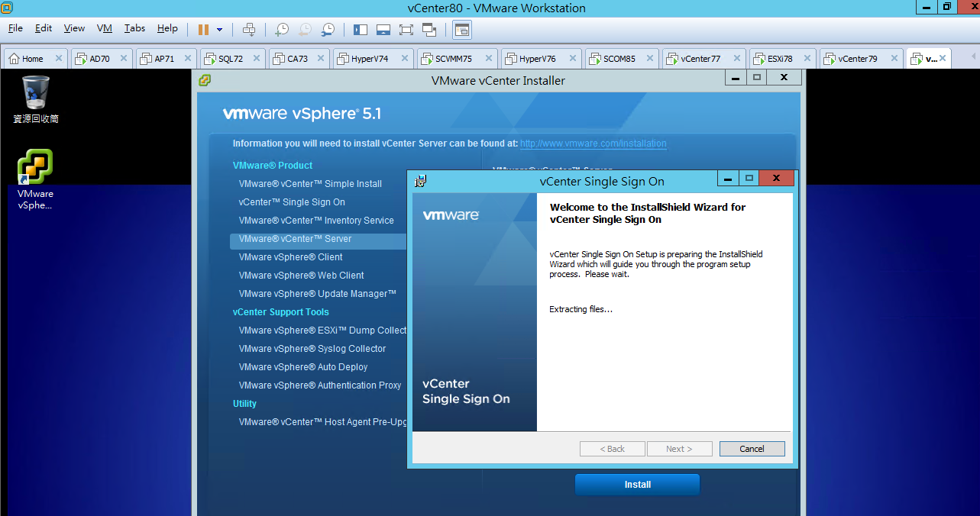
Task: Click the "VMware® Product" section heading
Action: pos(273,166)
